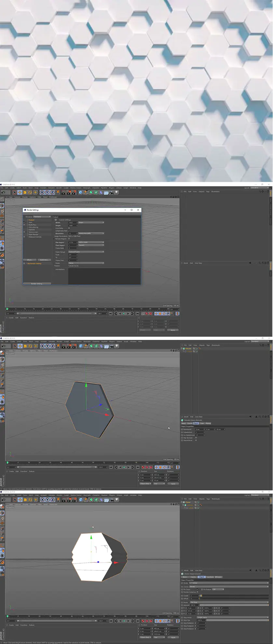Image resolution: width=273 pixels, height=644 pixels.
Task: Open the Fields dropdown set to None
Action: 86,263
